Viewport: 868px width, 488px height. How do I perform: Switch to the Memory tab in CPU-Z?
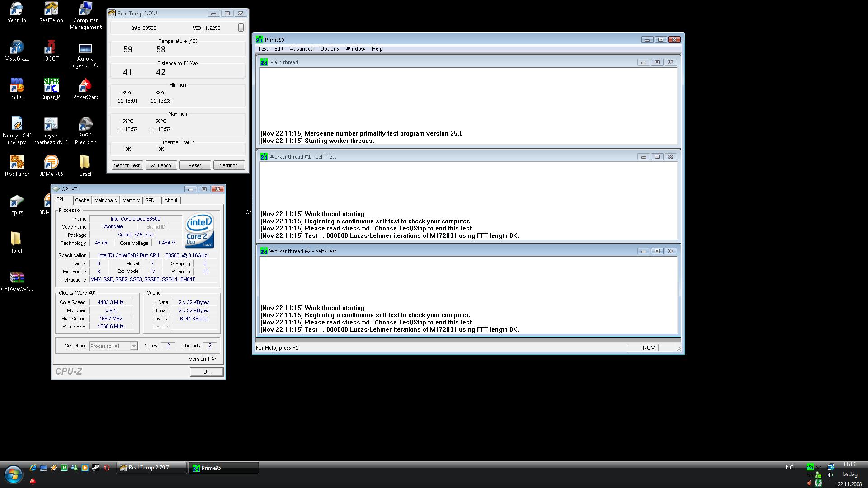coord(131,200)
